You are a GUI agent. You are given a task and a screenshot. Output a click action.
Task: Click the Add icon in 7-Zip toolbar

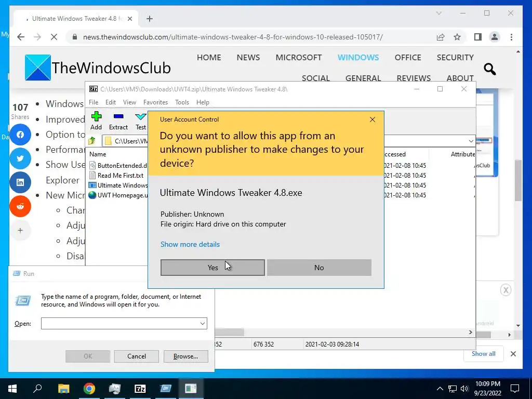[96, 121]
